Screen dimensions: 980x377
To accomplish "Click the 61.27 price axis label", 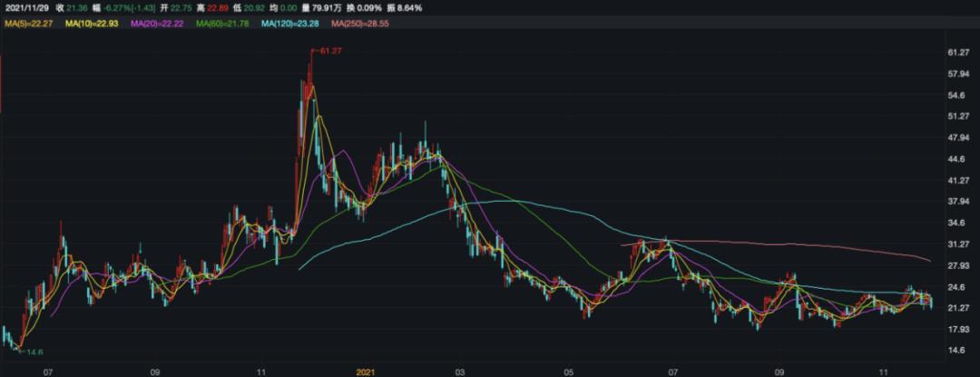I will pyautogui.click(x=959, y=53).
